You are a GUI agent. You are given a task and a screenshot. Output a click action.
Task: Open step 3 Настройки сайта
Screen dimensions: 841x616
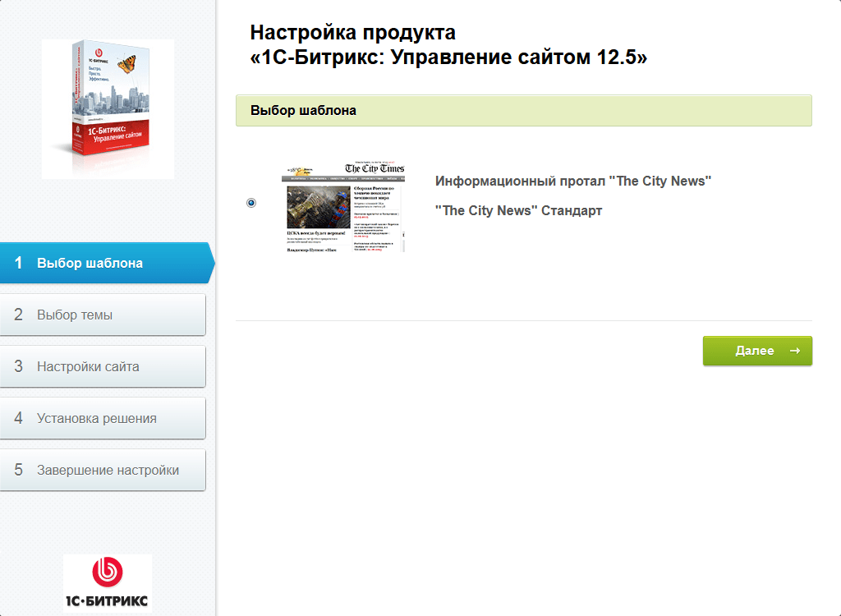tap(103, 366)
